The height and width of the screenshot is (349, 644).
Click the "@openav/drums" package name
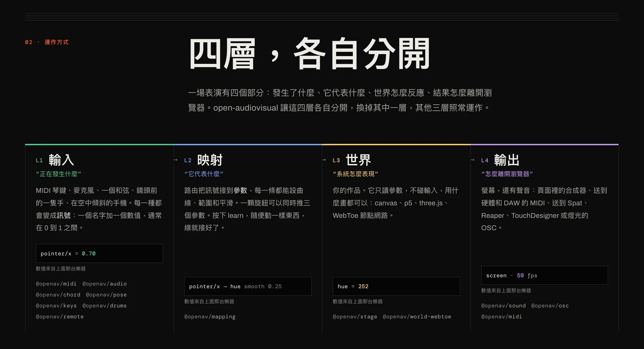coord(104,306)
